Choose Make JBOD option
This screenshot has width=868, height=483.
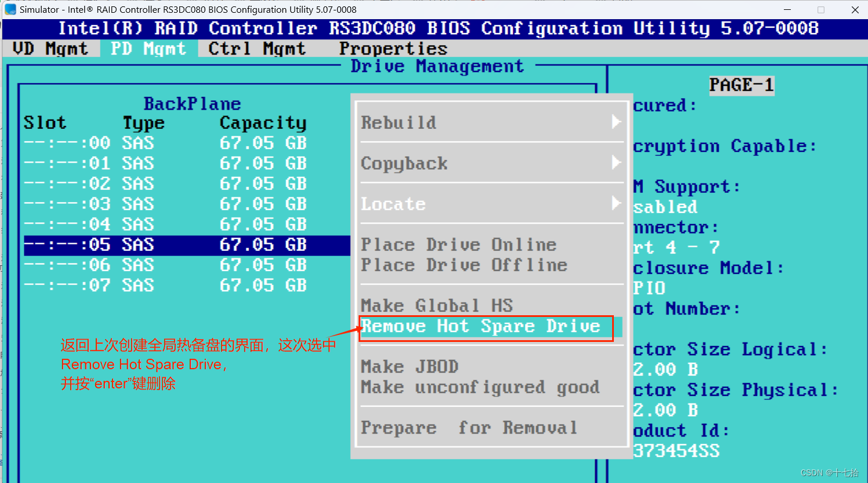[x=410, y=367]
